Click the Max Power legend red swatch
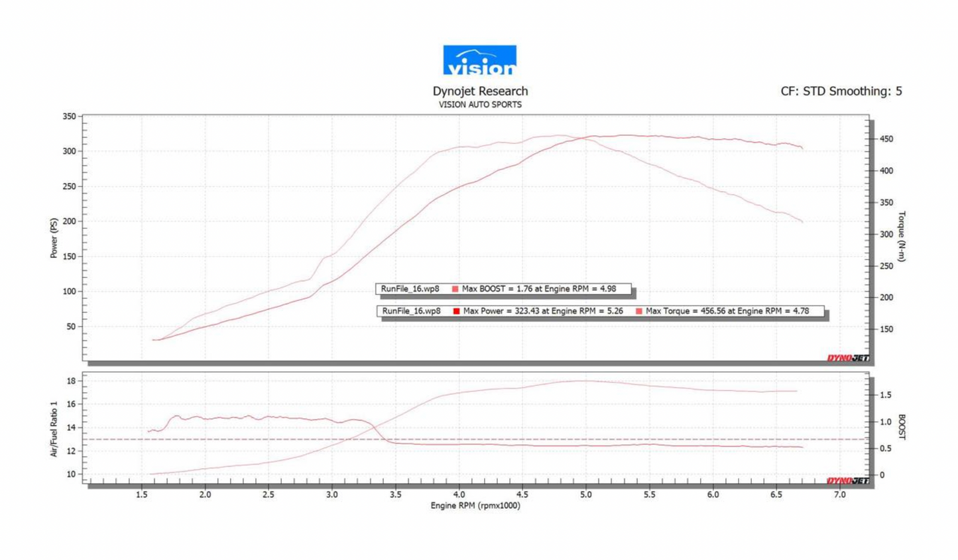The width and height of the screenshot is (958, 560). [457, 311]
